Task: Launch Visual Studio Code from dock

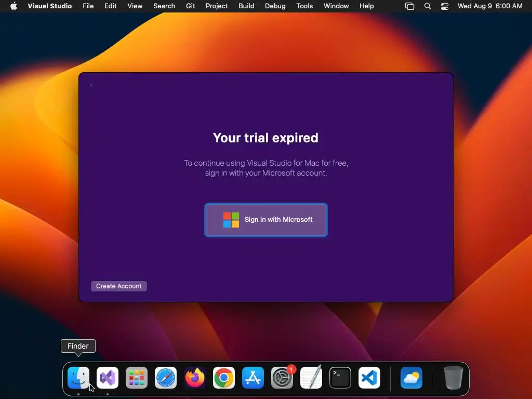Action: pos(369,378)
